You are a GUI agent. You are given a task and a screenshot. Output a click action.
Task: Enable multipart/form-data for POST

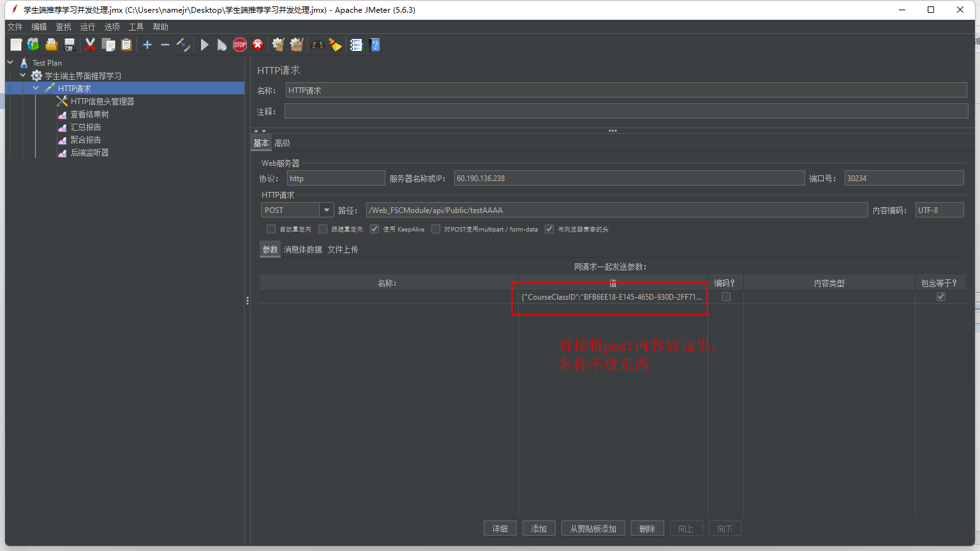point(436,229)
